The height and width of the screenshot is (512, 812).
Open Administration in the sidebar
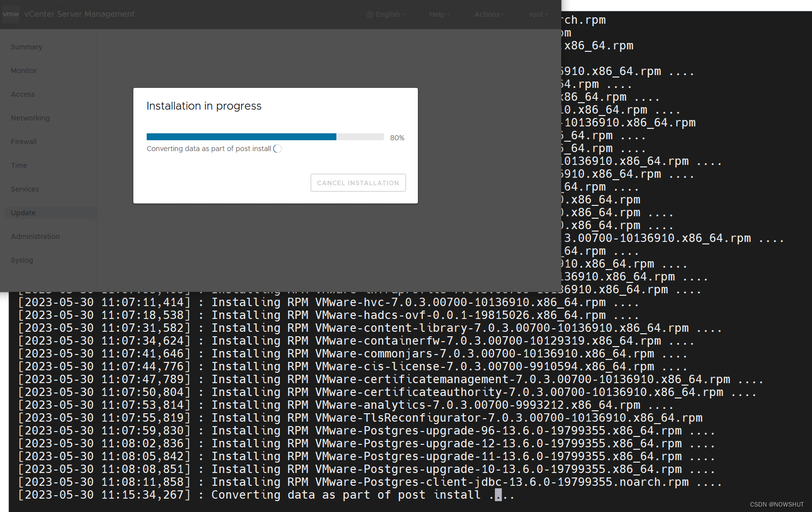tap(35, 236)
